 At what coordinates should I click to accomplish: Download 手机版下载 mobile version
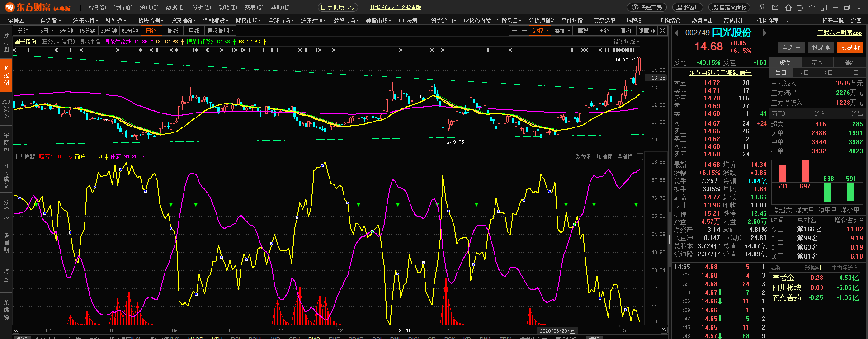coord(338,7)
